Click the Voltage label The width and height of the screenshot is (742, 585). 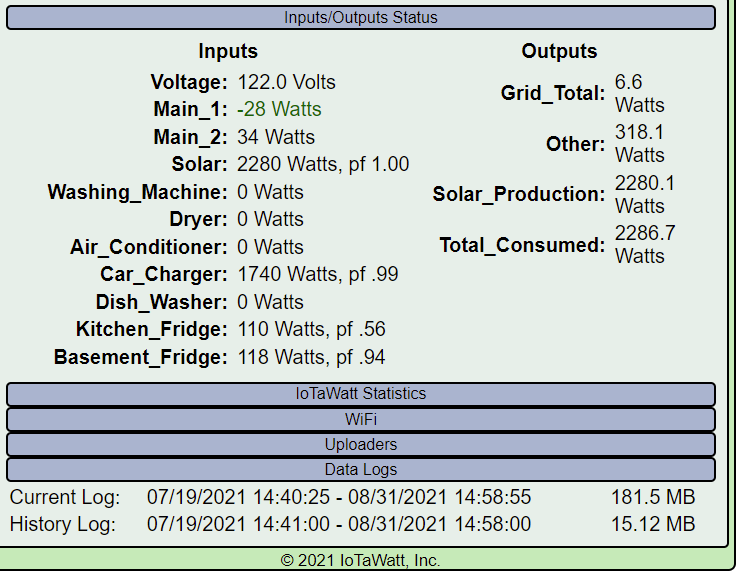(x=189, y=82)
